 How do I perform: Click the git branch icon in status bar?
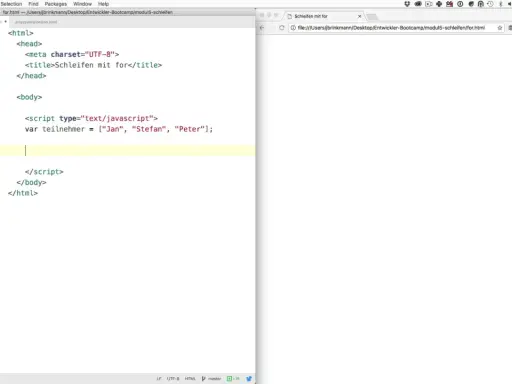point(203,379)
